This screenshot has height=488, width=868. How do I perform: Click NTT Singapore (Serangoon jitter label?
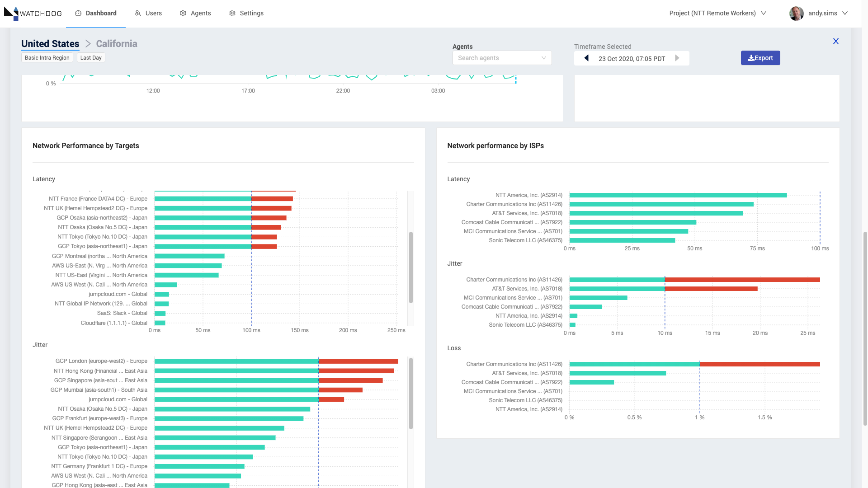pos(99,438)
